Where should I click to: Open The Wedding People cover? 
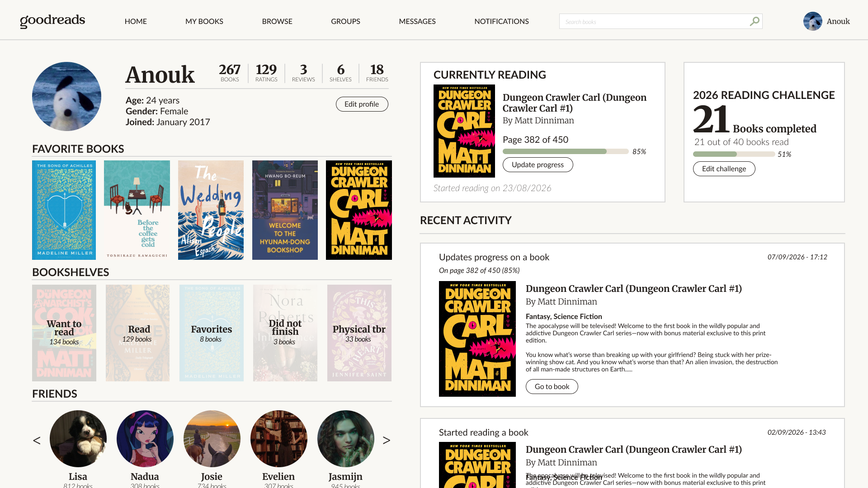coord(211,210)
